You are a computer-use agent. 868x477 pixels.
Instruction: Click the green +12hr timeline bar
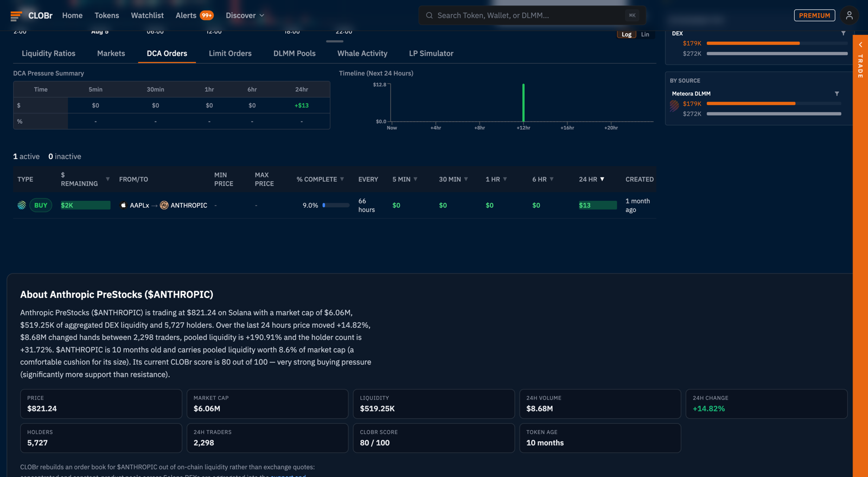point(524,103)
